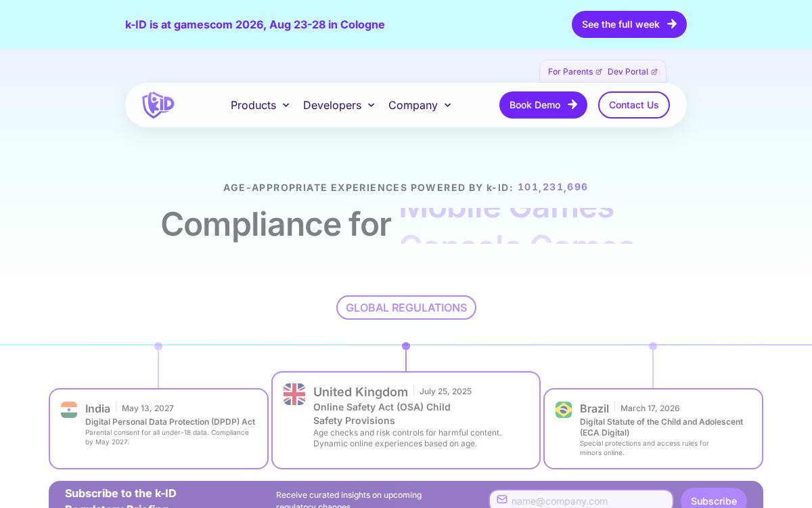Click the 101,231,696 counter value
812x508 pixels.
pos(553,187)
